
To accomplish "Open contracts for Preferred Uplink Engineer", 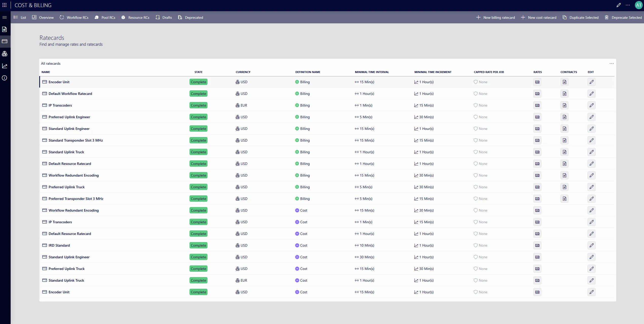I will click(x=564, y=117).
